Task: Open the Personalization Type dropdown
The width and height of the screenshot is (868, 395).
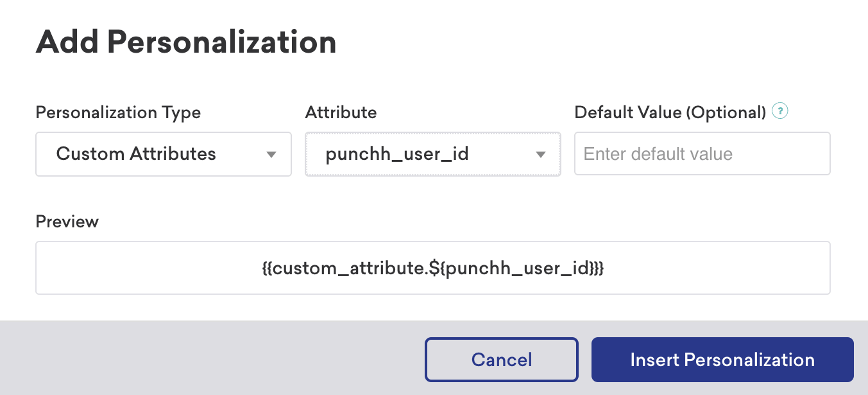Action: (x=164, y=154)
